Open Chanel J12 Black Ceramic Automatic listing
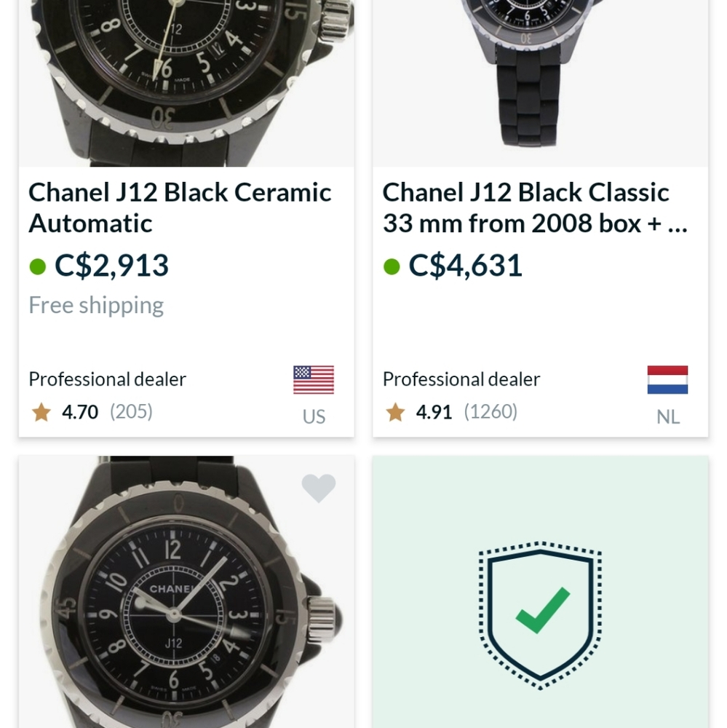 coord(180,207)
